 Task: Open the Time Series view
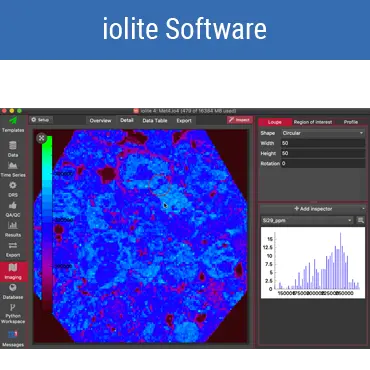(x=13, y=169)
